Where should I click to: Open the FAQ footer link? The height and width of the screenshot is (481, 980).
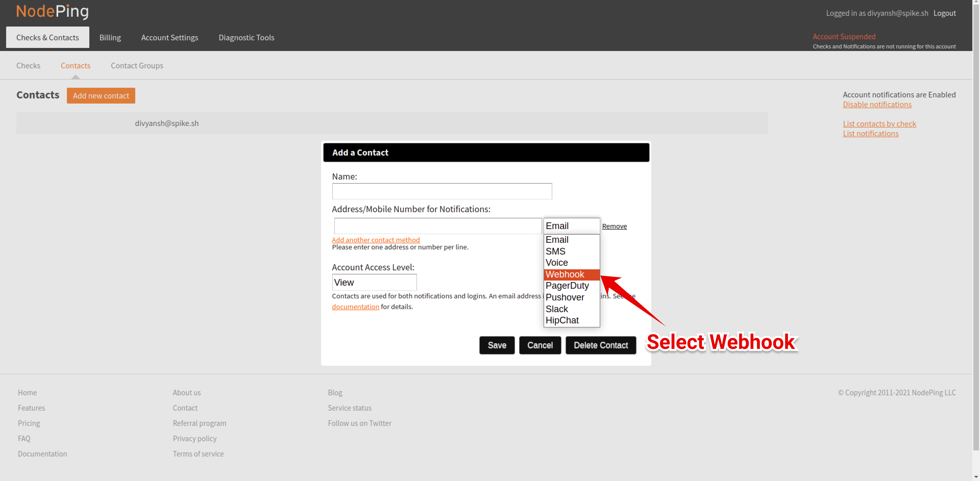pos(24,438)
